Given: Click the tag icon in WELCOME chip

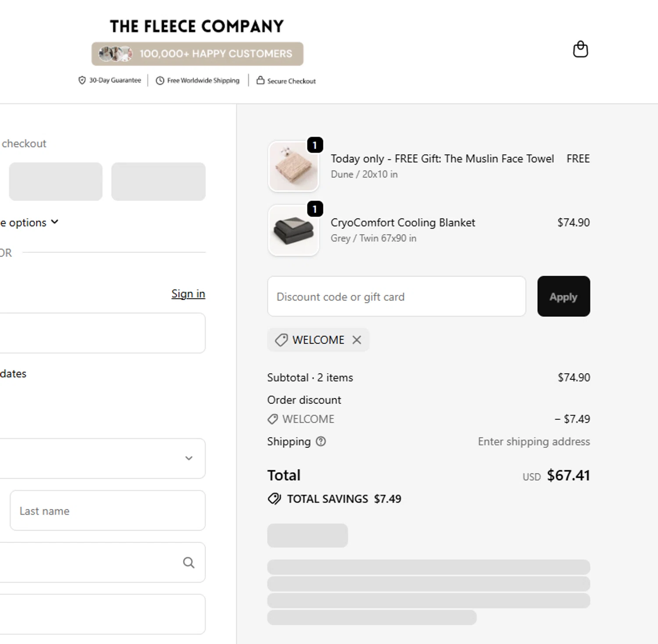Looking at the screenshot, I should tap(281, 340).
